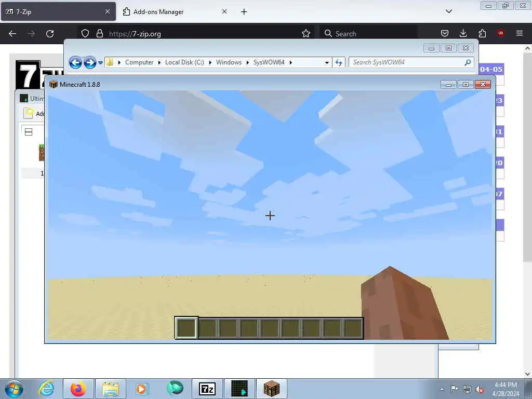Switch to Firefox on taskbar
532x399 pixels.
tap(78, 389)
